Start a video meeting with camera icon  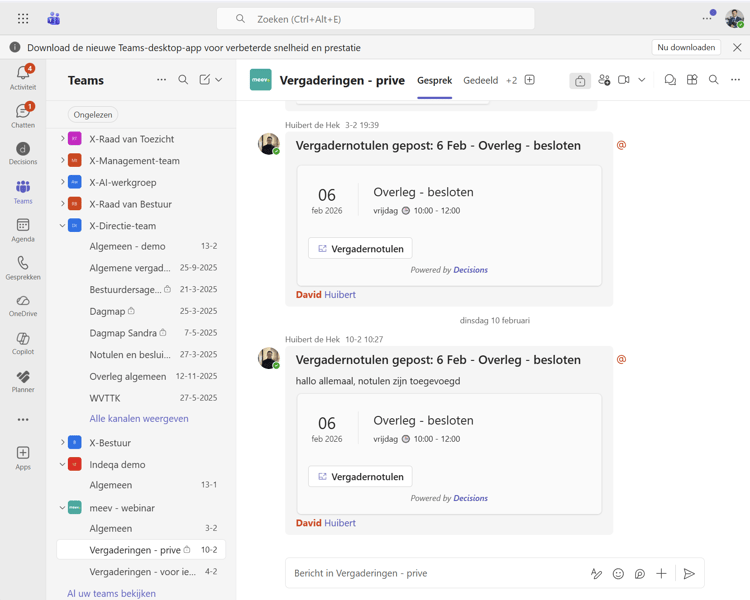click(624, 80)
